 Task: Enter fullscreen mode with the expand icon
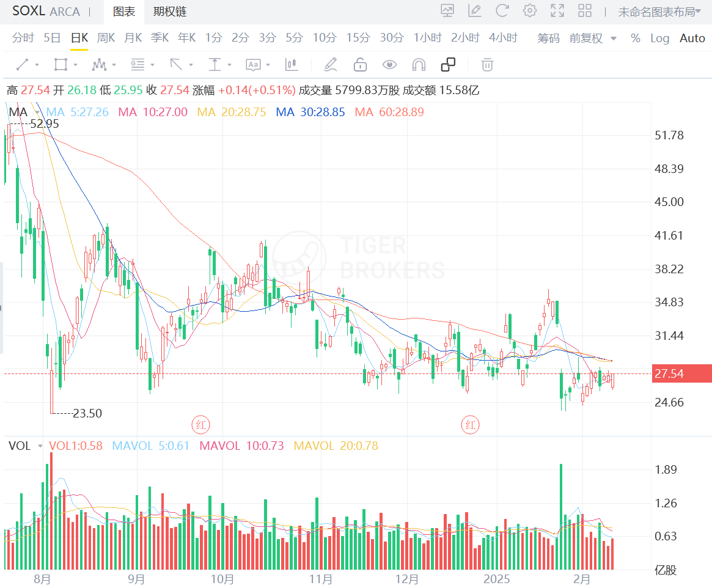556,10
